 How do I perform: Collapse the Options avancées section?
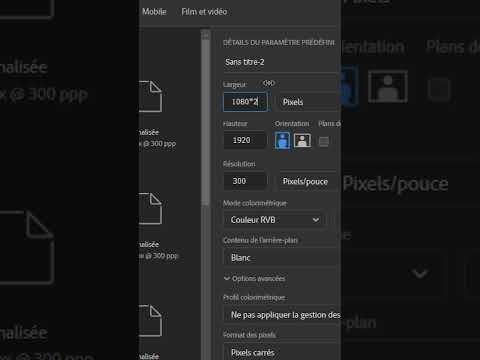pos(255,278)
